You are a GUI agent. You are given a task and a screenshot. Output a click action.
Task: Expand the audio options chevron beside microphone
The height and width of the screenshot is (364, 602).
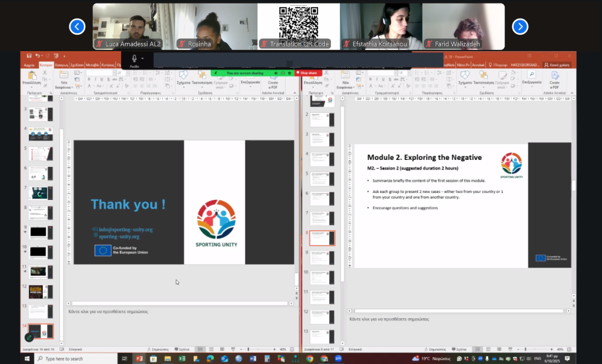pyautogui.click(x=143, y=58)
